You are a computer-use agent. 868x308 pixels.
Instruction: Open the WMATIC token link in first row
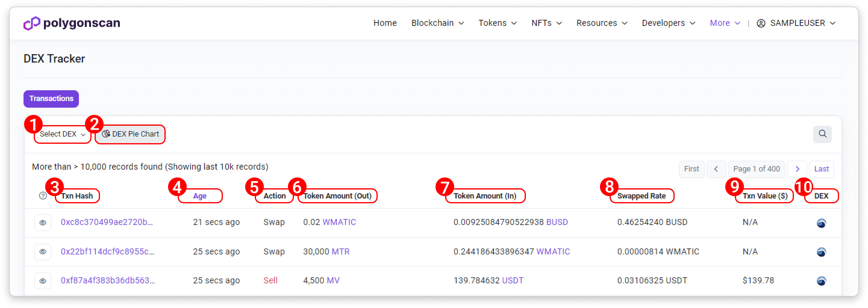339,222
